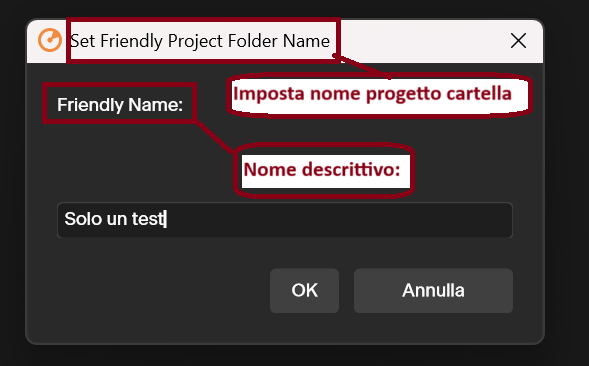Cancel the dialog using the Annulla button
Image resolution: width=589 pixels, height=366 pixels.
(433, 290)
